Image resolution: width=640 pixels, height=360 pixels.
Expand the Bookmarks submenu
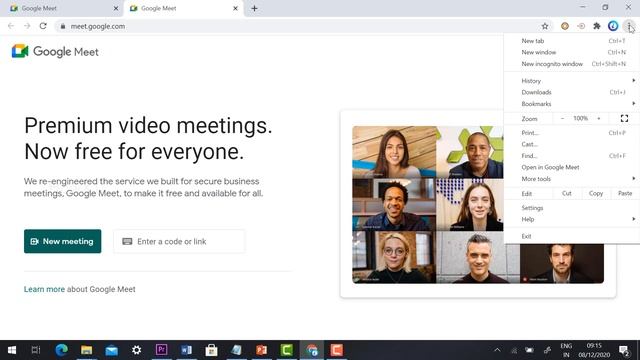point(571,104)
